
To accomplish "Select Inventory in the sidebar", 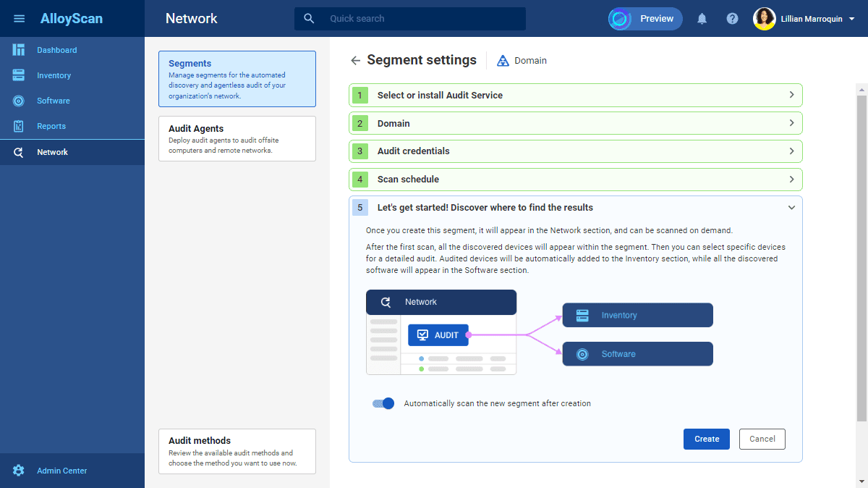I will coord(72,75).
